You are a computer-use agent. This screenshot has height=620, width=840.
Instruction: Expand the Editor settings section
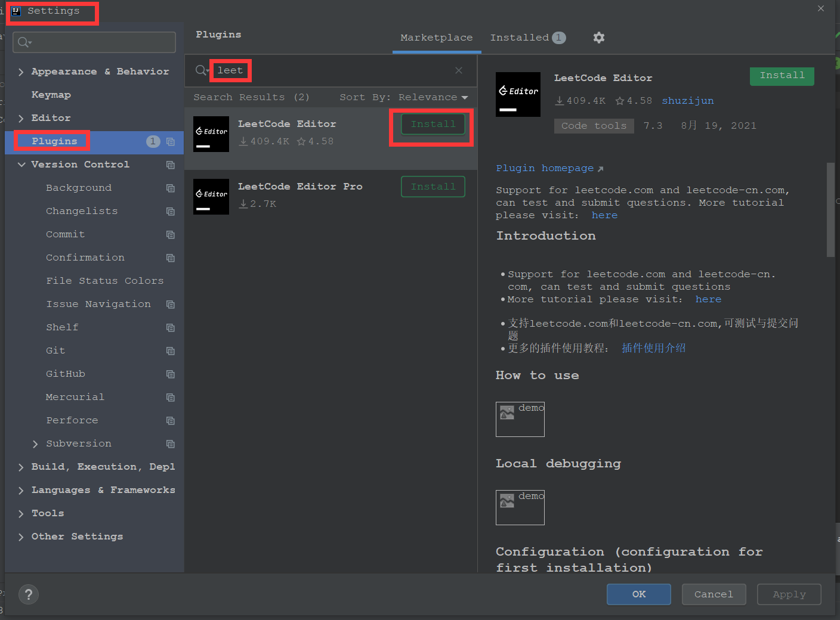[x=21, y=119]
